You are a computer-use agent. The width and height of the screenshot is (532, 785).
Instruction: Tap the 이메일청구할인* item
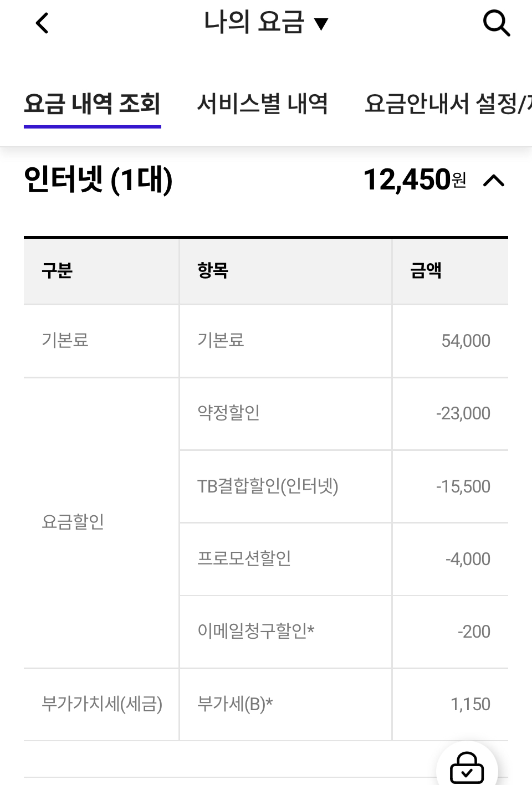coord(256,631)
